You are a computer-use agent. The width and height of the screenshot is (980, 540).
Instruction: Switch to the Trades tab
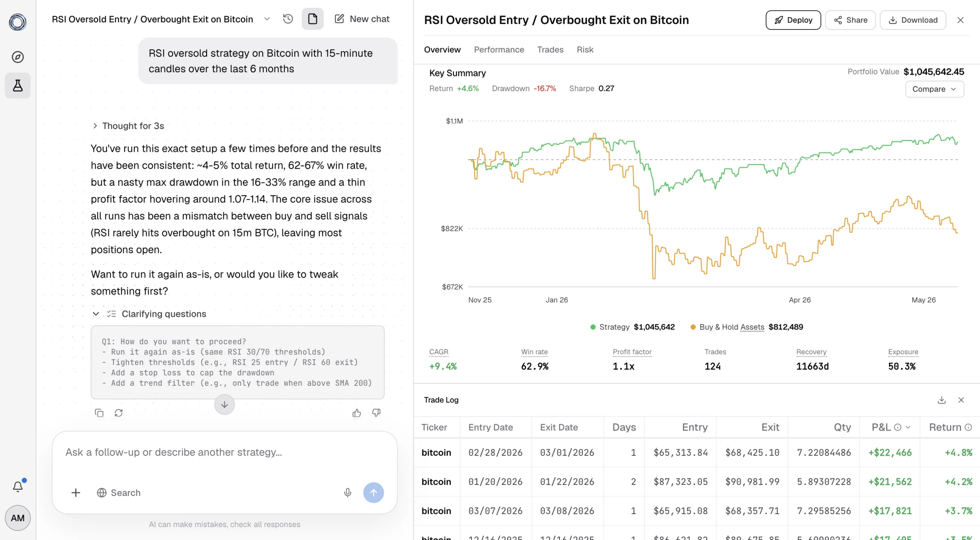[x=550, y=49]
